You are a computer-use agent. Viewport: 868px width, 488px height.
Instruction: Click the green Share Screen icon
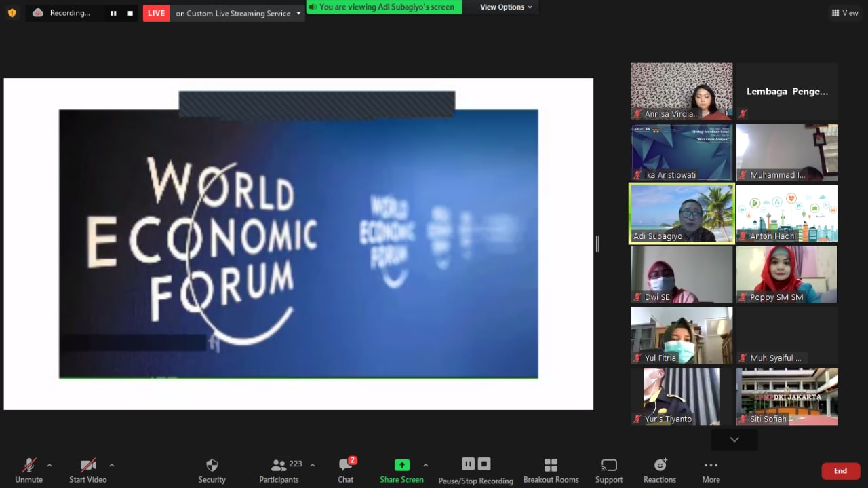pyautogui.click(x=402, y=465)
